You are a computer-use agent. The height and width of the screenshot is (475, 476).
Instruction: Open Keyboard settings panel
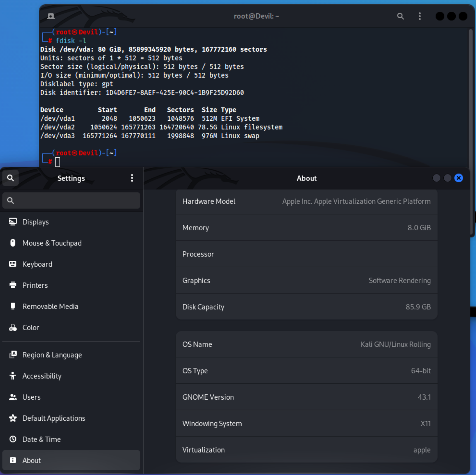(x=37, y=264)
